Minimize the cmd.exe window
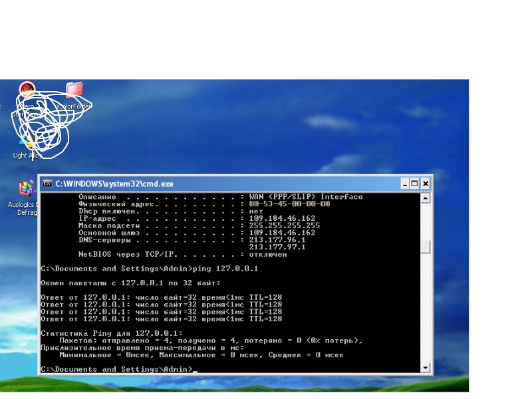 coord(404,184)
